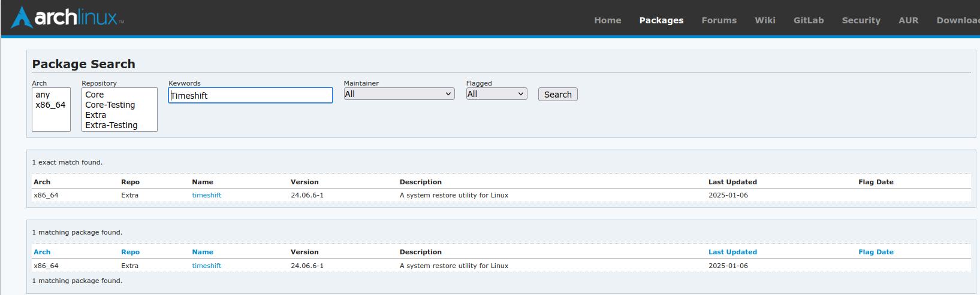Select 'x86_64' in the Arch list

(51, 105)
